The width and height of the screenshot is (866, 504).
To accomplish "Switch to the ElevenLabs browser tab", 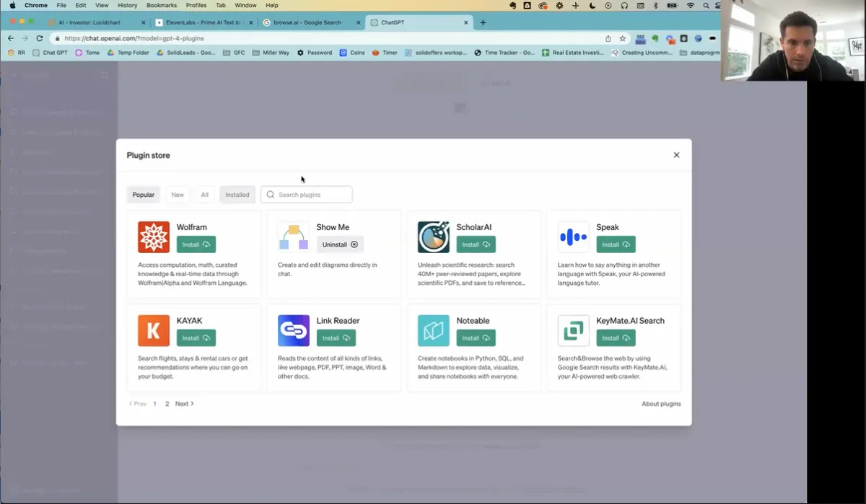I will [x=204, y=22].
